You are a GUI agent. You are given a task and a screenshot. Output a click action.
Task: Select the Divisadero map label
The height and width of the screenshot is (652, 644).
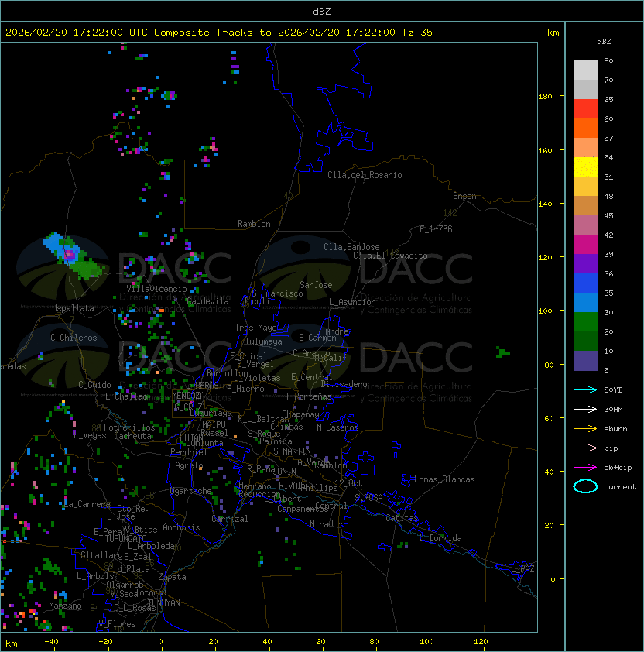tap(344, 384)
